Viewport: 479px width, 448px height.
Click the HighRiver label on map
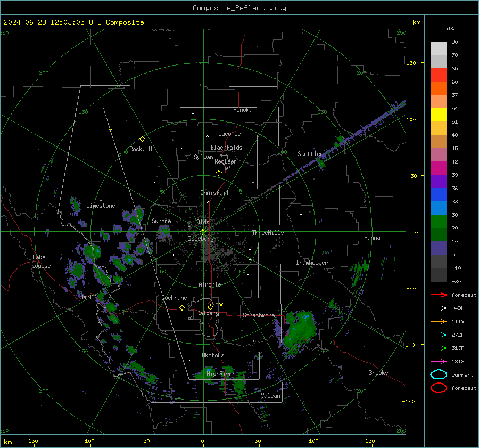pos(220,374)
